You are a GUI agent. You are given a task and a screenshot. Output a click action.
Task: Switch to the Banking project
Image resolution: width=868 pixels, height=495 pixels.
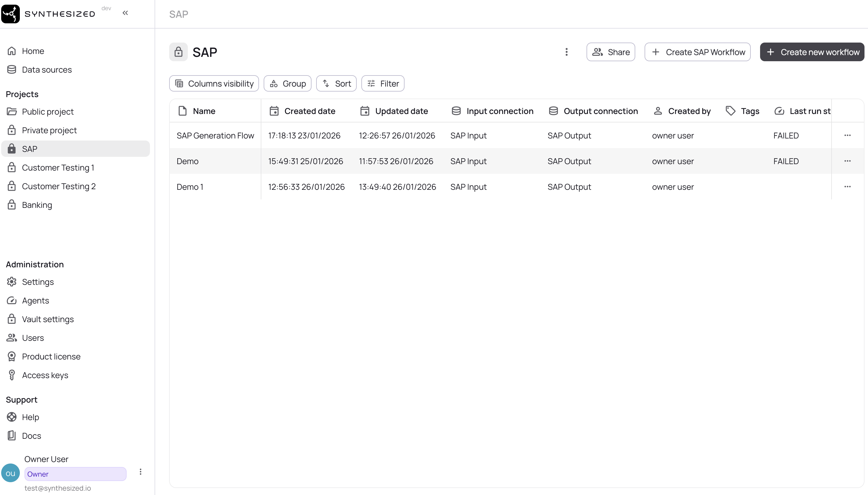pyautogui.click(x=37, y=205)
